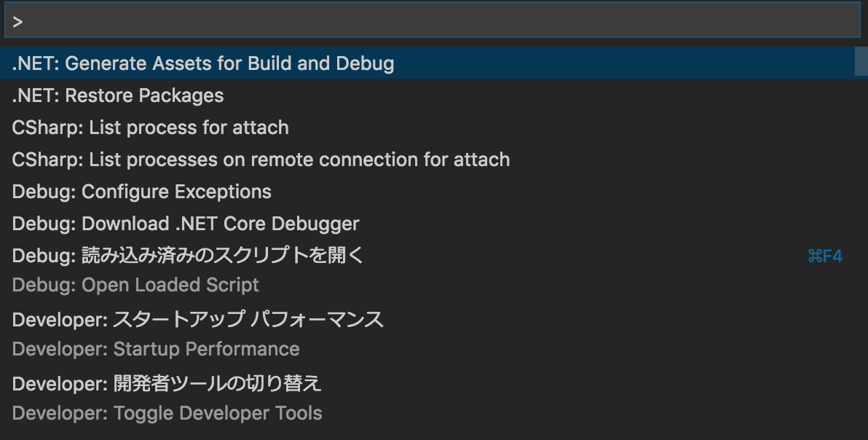Click the Developer: Startup Performance subtitle
This screenshot has height=440, width=868.
156,349
